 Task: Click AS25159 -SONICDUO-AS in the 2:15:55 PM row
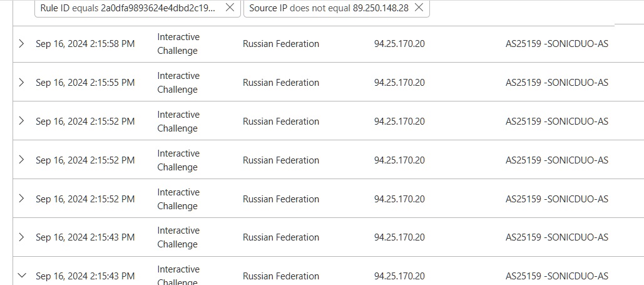pos(557,83)
